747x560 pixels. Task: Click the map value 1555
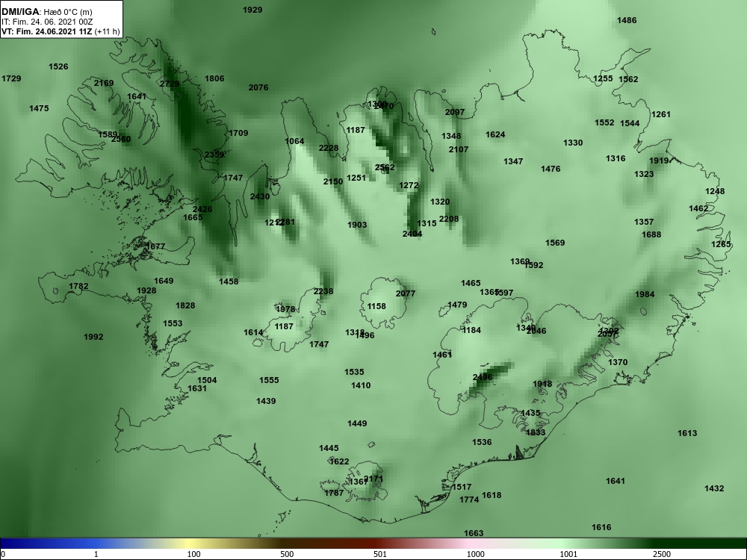coord(269,381)
